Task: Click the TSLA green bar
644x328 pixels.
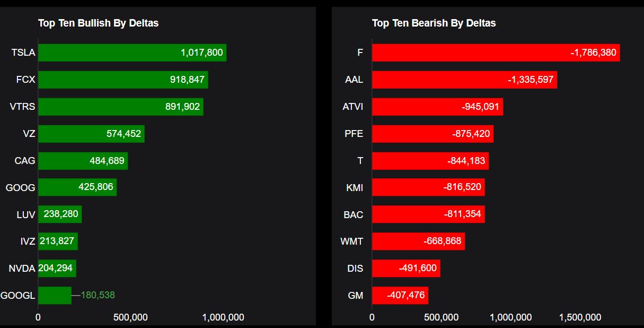Action: [132, 53]
